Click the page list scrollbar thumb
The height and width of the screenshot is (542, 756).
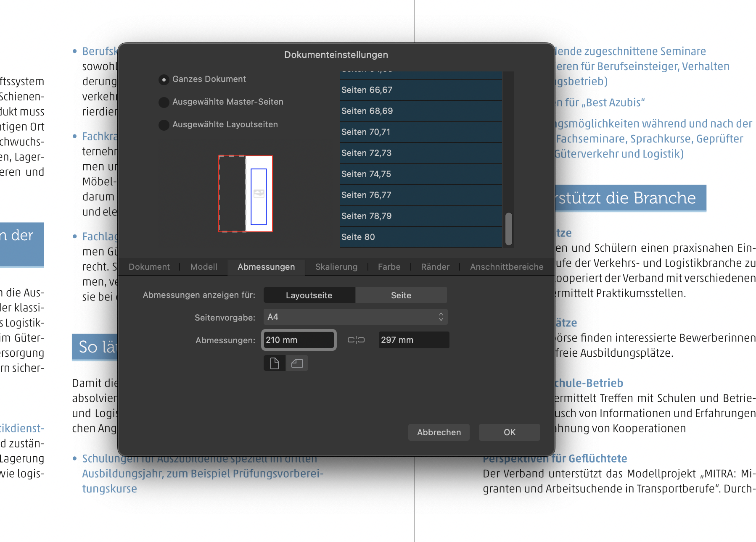point(509,229)
